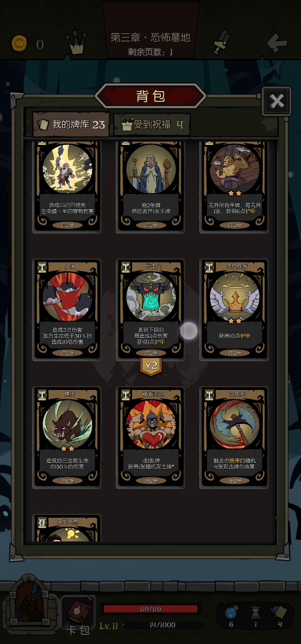Tap the gold crown coin icon
The image size is (301, 644).
click(19, 44)
